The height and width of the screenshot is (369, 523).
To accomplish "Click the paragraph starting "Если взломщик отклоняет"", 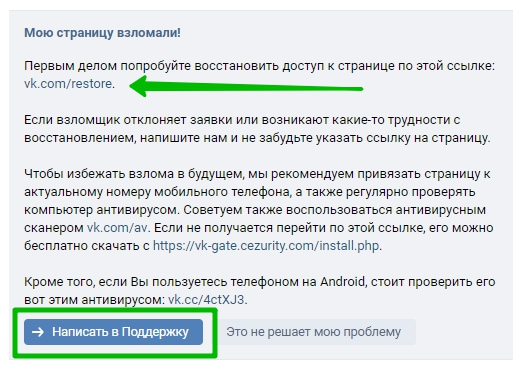I will tap(257, 129).
